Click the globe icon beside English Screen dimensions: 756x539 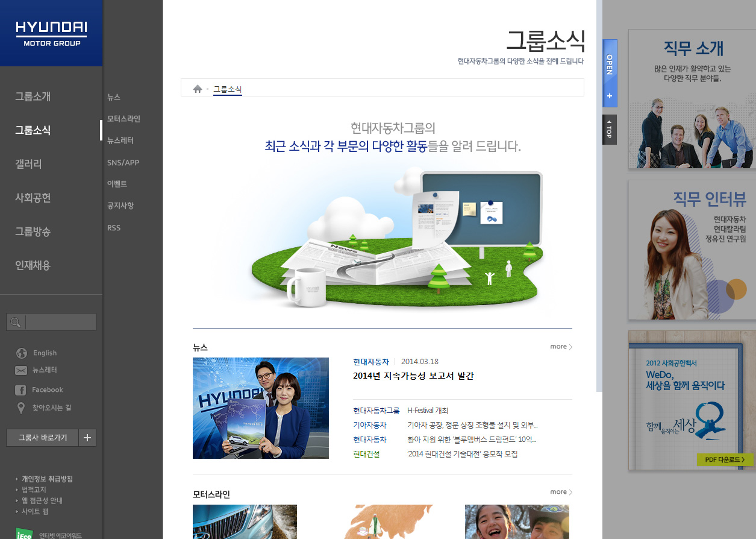[22, 353]
